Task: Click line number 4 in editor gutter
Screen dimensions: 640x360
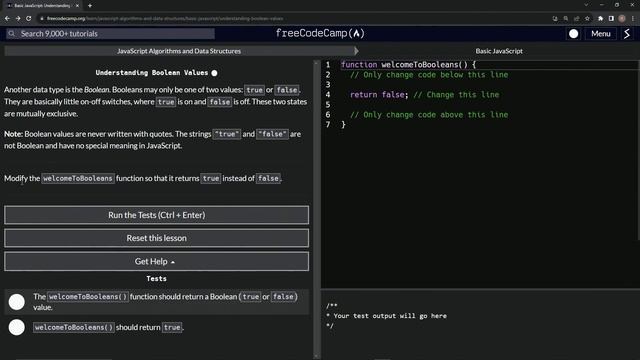Action: [x=328, y=95]
